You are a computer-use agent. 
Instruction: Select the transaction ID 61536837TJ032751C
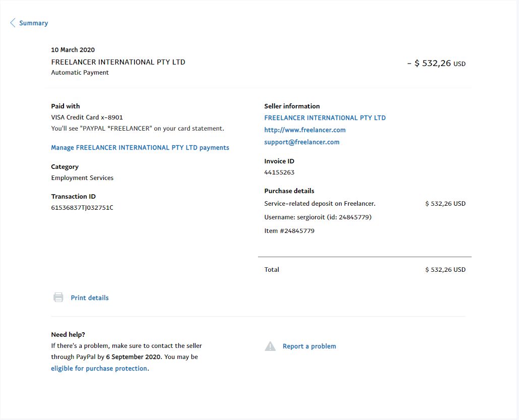click(x=82, y=208)
